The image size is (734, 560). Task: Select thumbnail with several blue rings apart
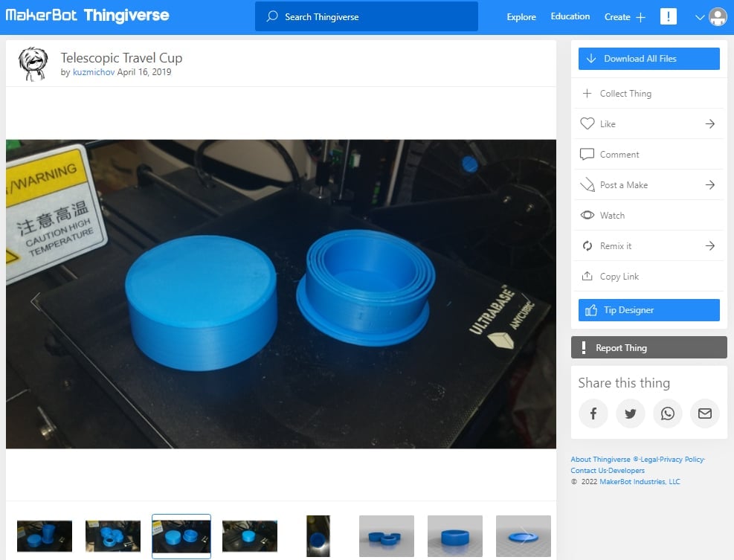[113, 536]
